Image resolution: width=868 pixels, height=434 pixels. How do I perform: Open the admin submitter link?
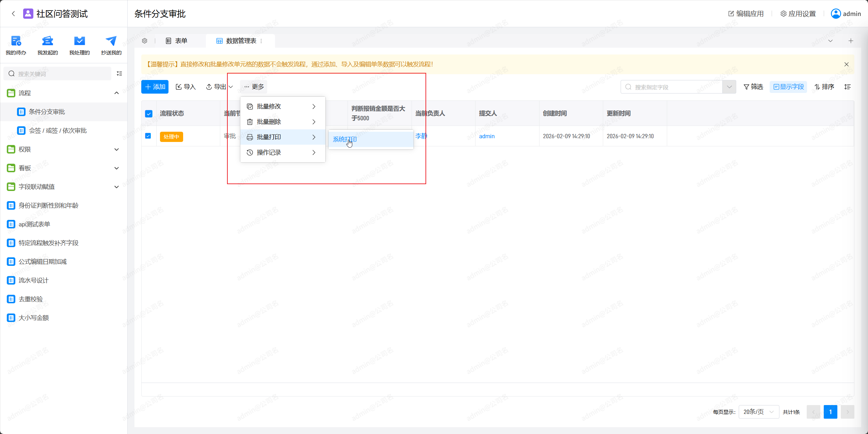(x=487, y=136)
